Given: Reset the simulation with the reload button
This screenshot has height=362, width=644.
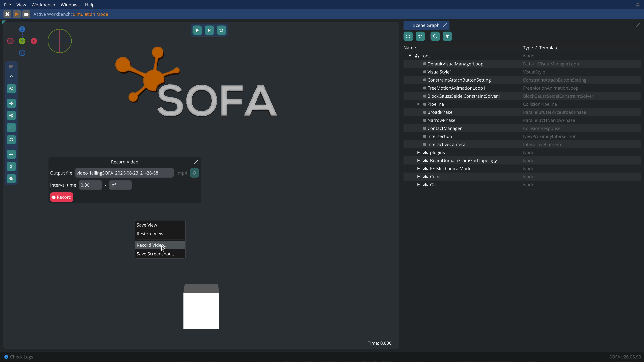Looking at the screenshot, I should click(221, 30).
